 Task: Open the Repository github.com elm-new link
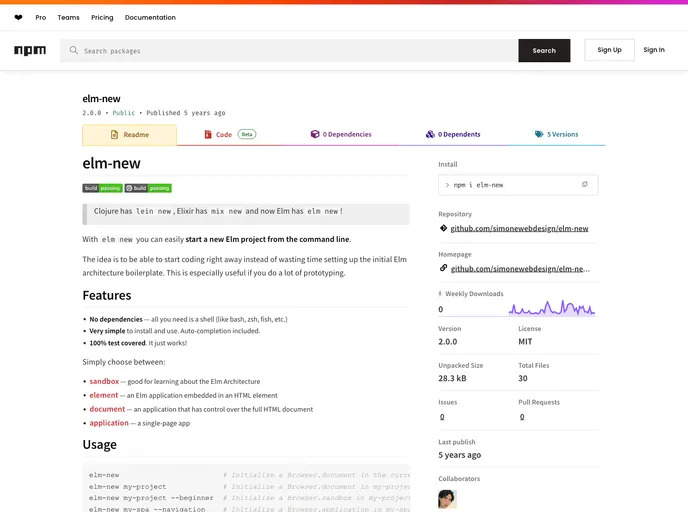(519, 229)
